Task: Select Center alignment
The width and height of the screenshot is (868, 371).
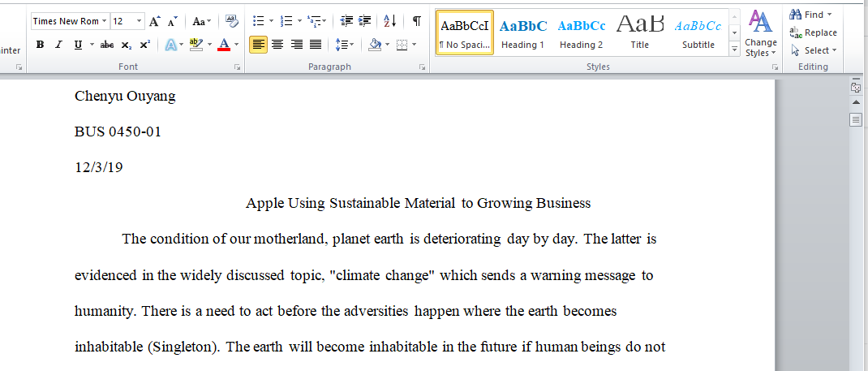Action: [x=277, y=45]
